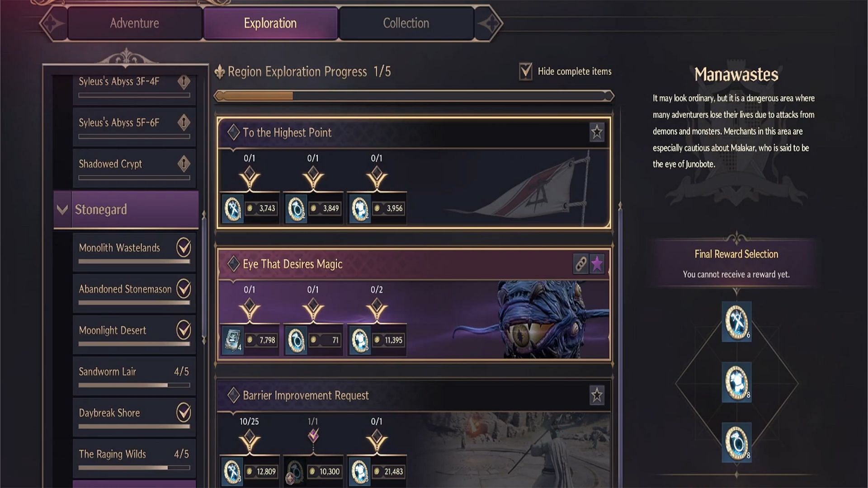The height and width of the screenshot is (488, 868).
Task: Toggle Abandoned Stonemason completion checkmark
Action: coord(184,288)
